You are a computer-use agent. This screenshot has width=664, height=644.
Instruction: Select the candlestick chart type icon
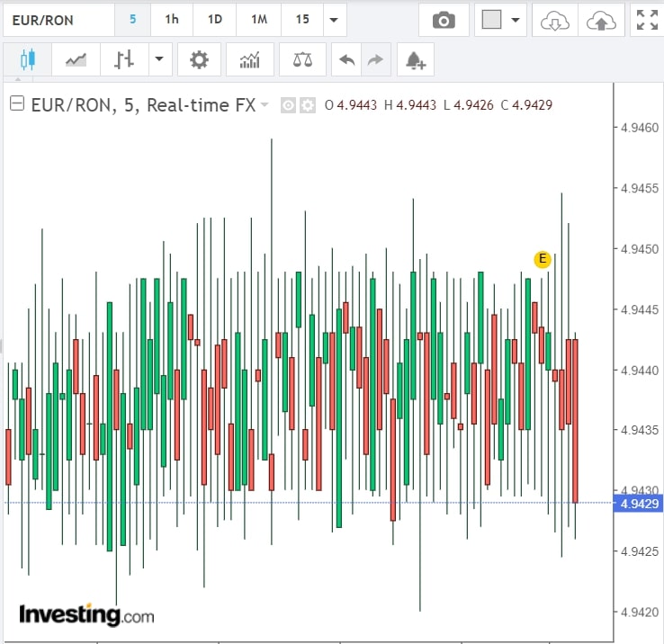pos(27,60)
